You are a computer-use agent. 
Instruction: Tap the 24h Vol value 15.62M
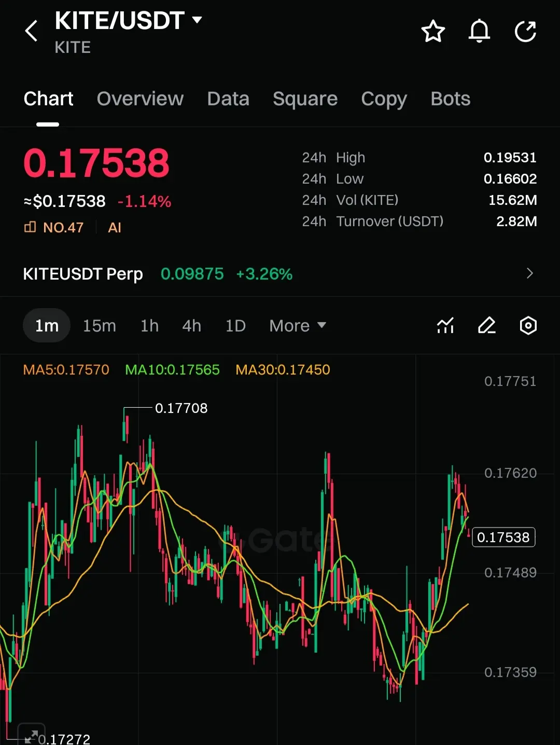512,200
